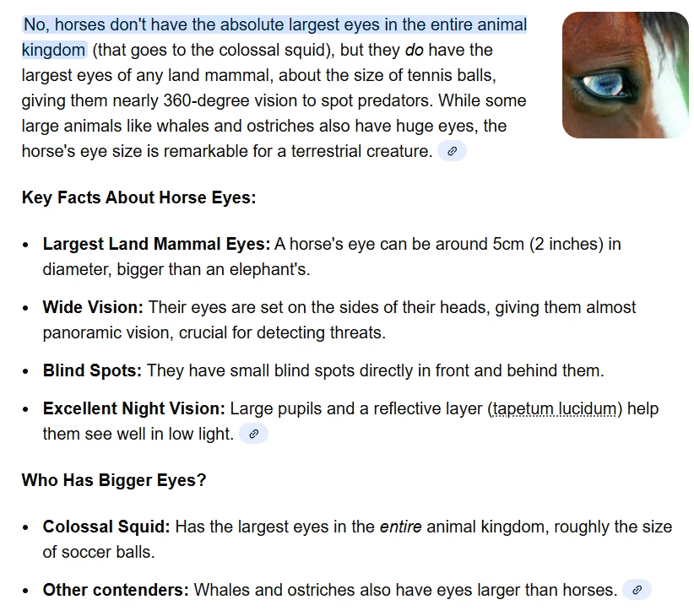
Task: Select the "Excellent Night Vision:" bold label
Action: pyautogui.click(x=134, y=408)
